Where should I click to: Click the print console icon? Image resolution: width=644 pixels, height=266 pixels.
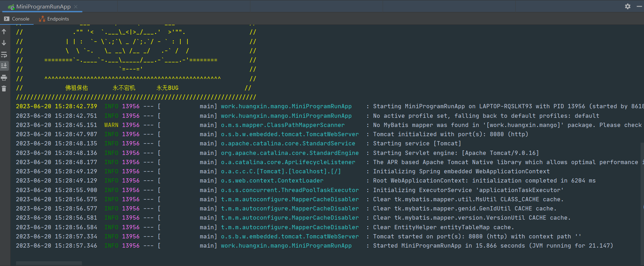pyautogui.click(x=4, y=77)
